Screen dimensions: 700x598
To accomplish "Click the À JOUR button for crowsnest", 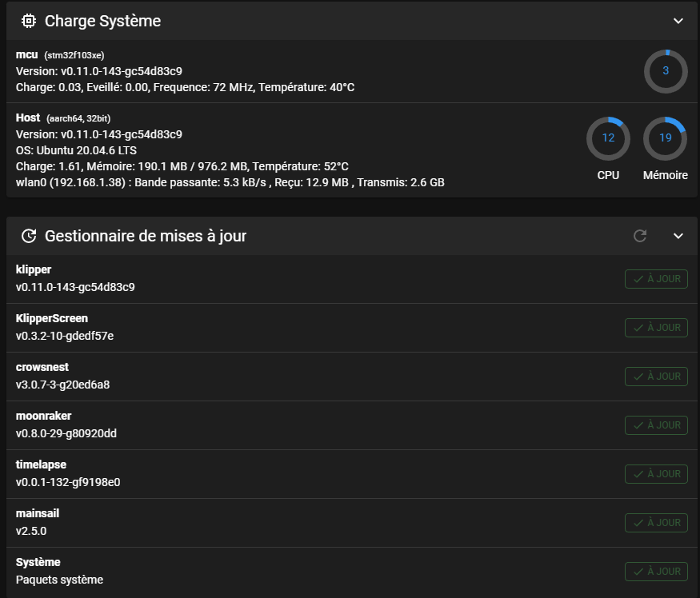I will [656, 377].
